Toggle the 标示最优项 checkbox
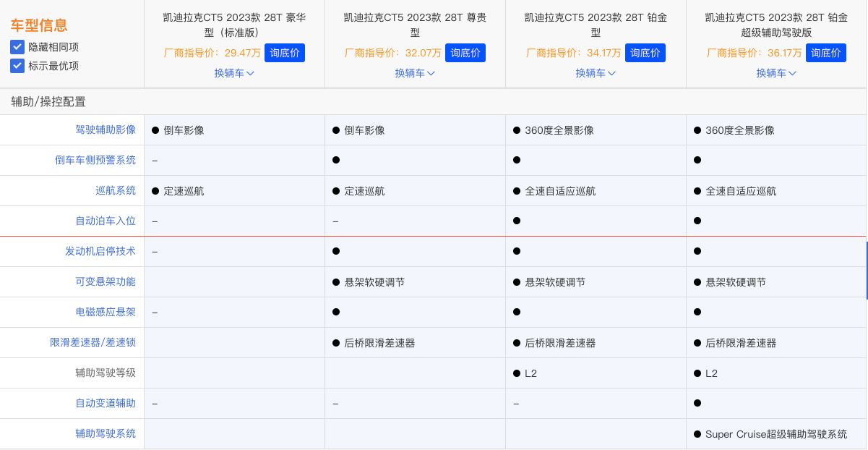This screenshot has width=868, height=450. point(17,66)
